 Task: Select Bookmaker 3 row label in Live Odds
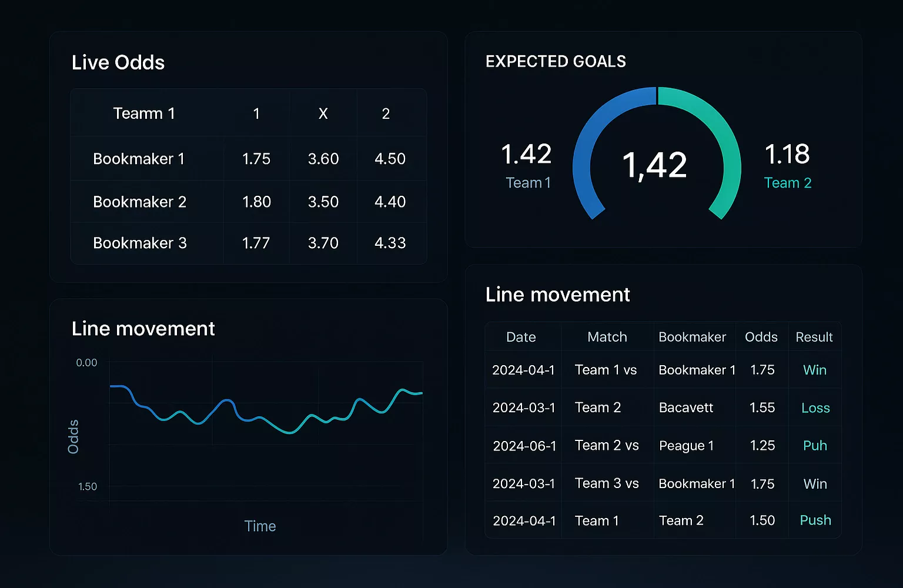(x=140, y=243)
